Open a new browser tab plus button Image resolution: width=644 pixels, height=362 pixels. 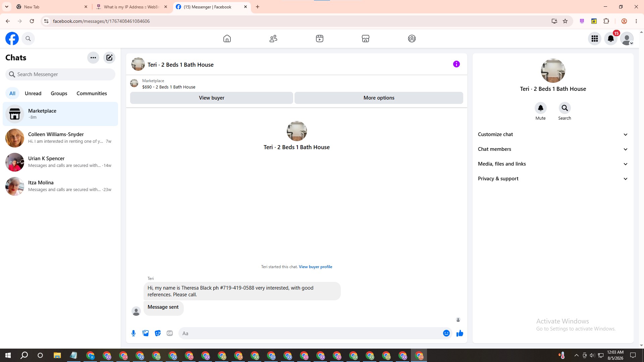click(x=258, y=7)
